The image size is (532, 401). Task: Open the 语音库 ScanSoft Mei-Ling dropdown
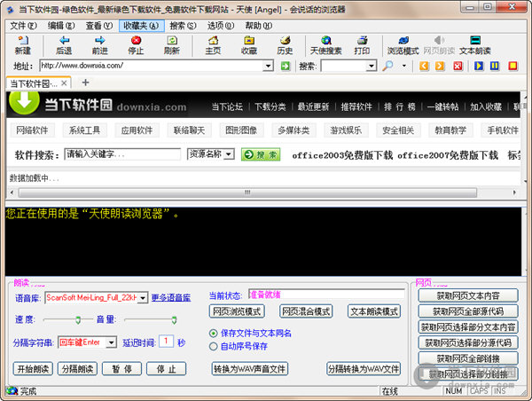pos(143,298)
